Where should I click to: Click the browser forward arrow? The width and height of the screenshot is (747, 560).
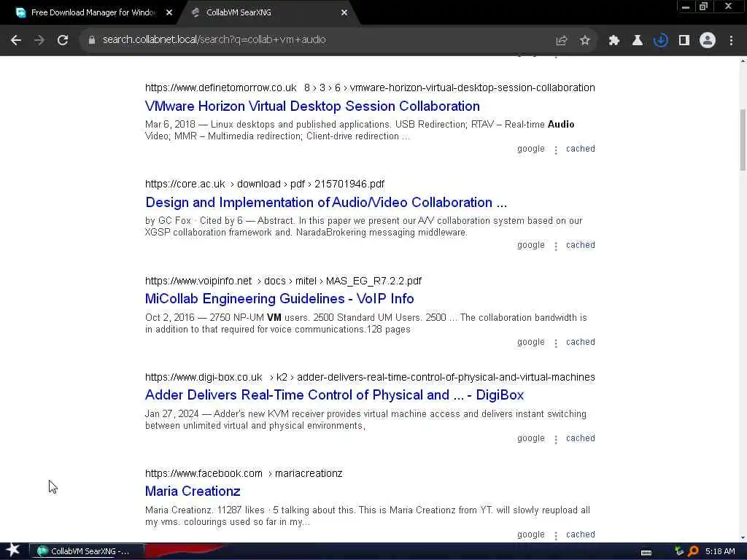pyautogui.click(x=39, y=41)
